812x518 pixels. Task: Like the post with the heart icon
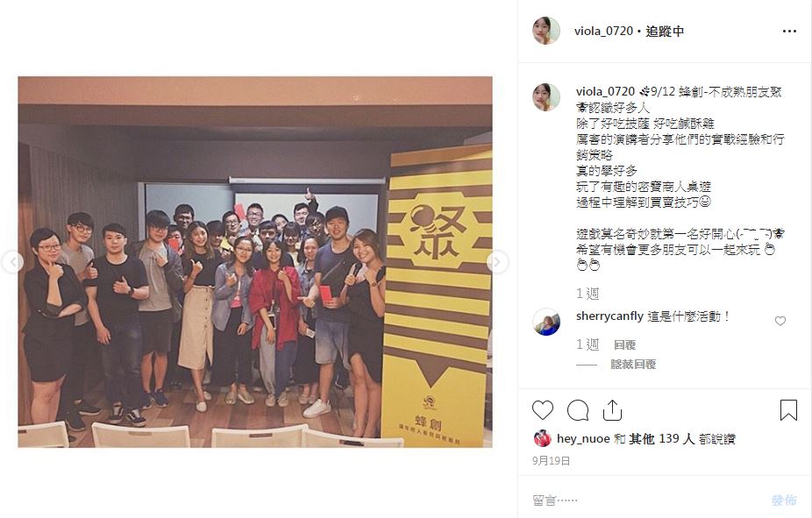coord(543,410)
